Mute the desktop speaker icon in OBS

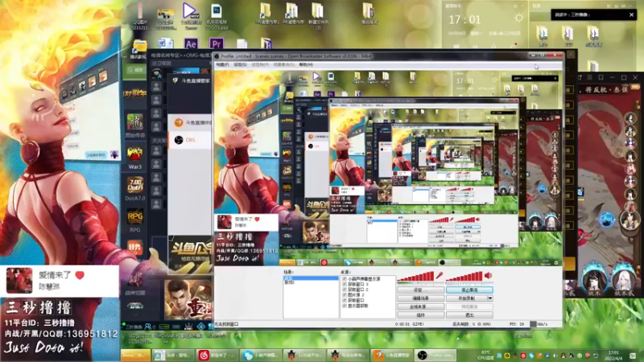(489, 276)
